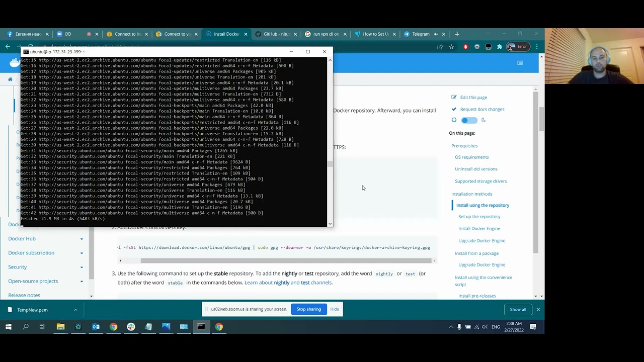
Task: Click the Docker whale logo
Action: point(14,63)
